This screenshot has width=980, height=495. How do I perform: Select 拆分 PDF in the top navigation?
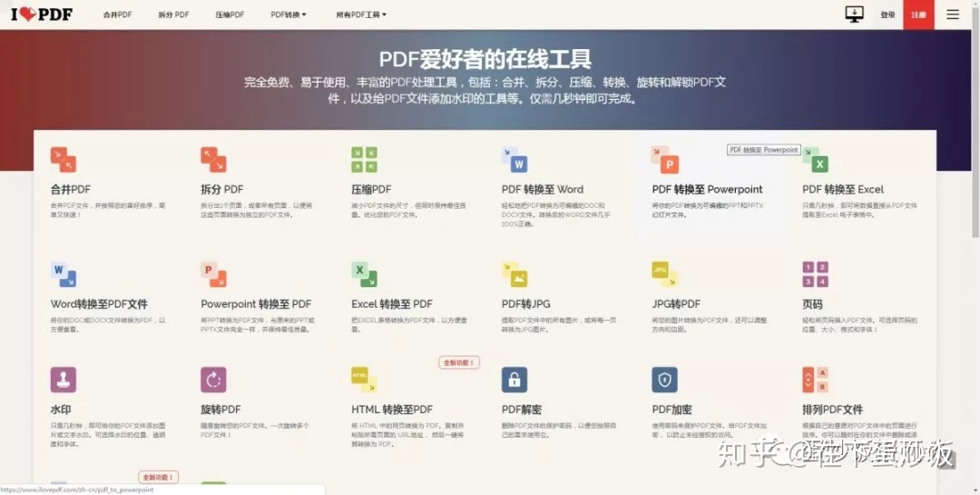pos(173,15)
